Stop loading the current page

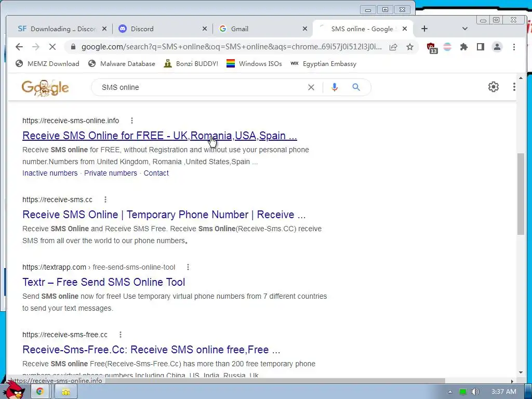pyautogui.click(x=52, y=47)
